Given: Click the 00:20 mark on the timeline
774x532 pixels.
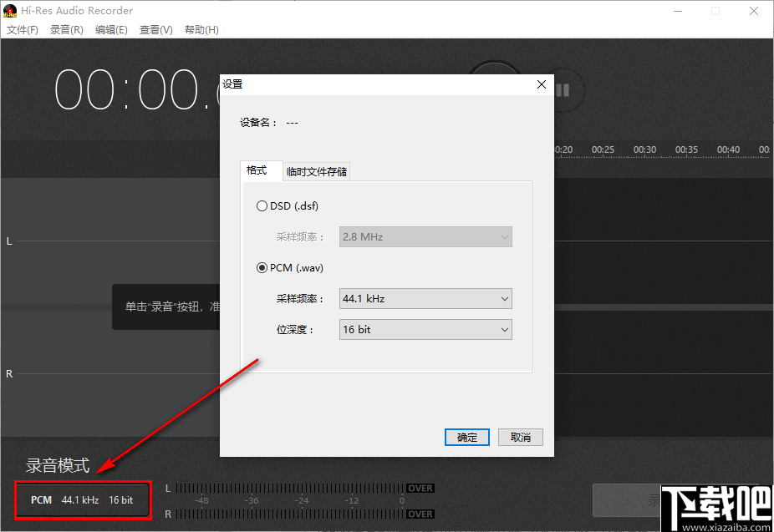Looking at the screenshot, I should coord(562,149).
